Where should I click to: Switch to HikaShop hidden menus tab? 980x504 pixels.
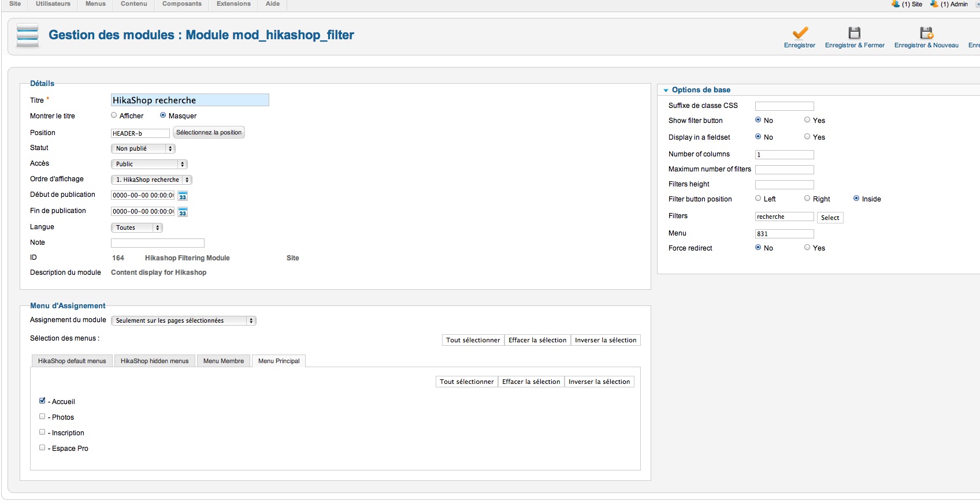155,361
